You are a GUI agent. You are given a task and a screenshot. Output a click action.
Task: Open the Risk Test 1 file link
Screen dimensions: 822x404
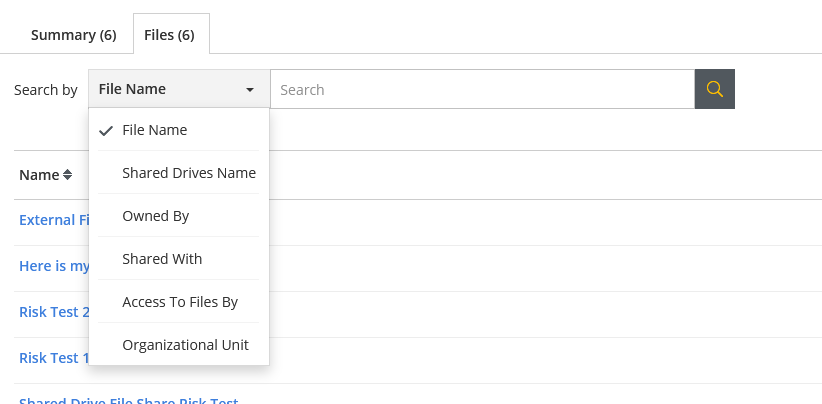[54, 358]
